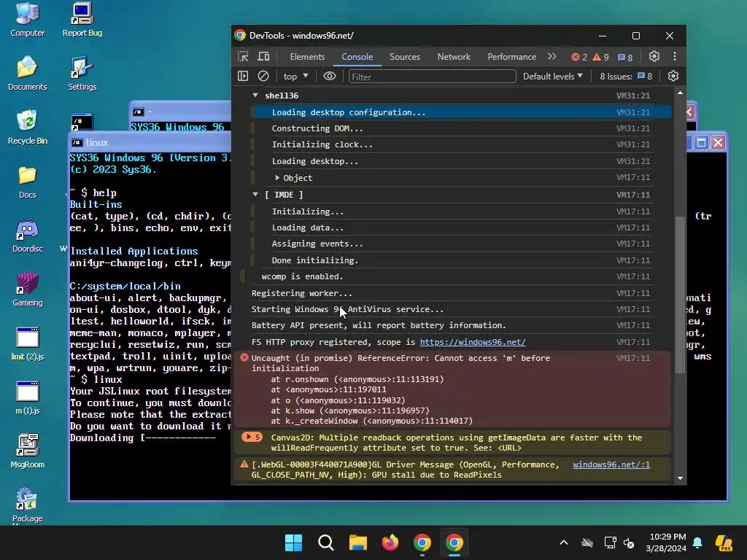Image resolution: width=747 pixels, height=560 pixels.
Task: Open the Windows Start button
Action: tap(293, 542)
